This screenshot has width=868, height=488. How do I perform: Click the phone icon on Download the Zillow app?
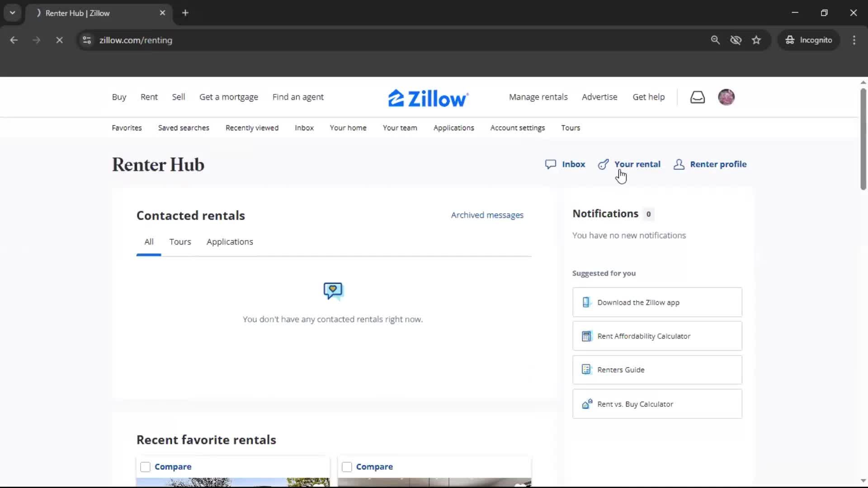pyautogui.click(x=586, y=302)
